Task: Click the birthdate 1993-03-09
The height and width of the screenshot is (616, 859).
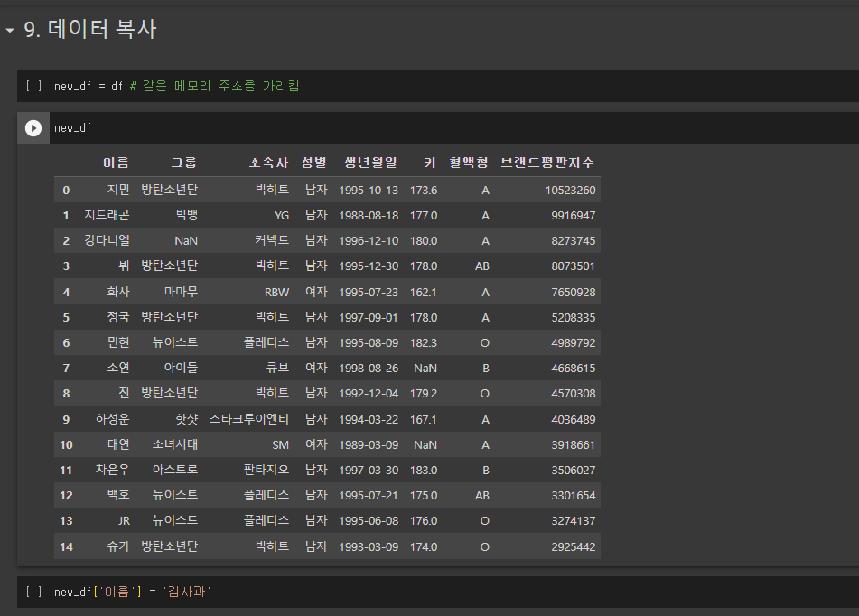Action: pos(369,547)
